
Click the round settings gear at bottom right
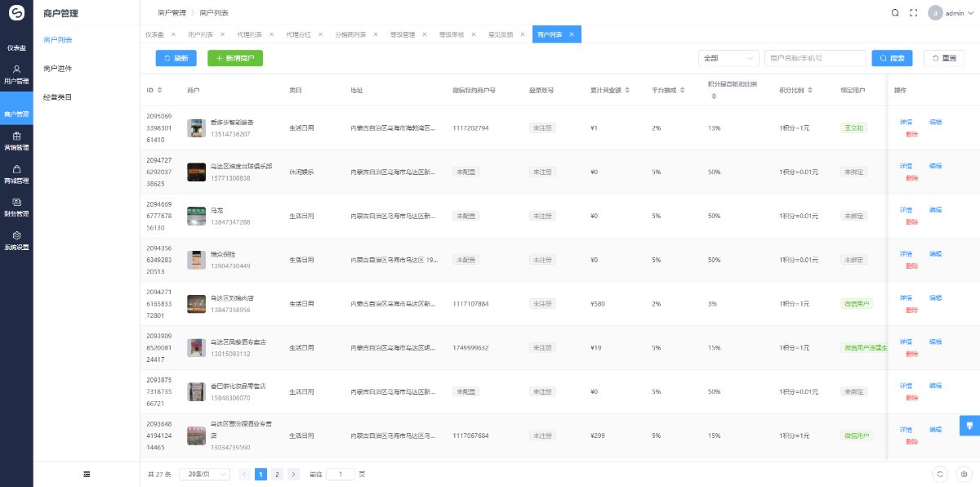964,474
